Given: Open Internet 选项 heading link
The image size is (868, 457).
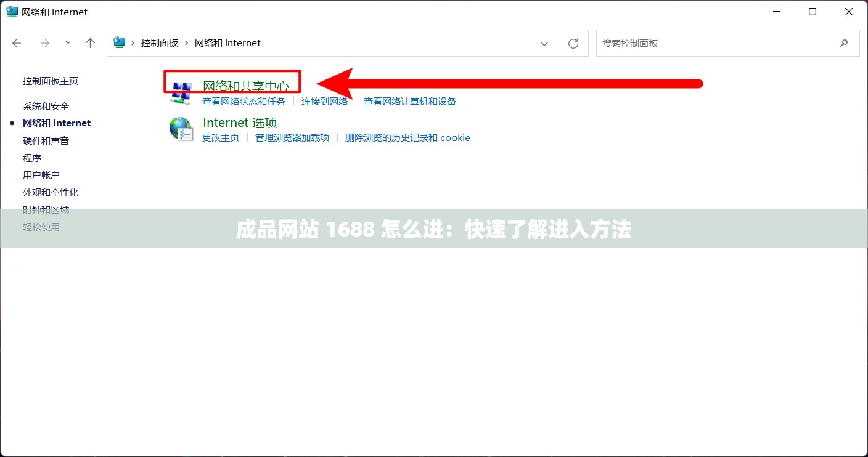Looking at the screenshot, I should coord(240,123).
